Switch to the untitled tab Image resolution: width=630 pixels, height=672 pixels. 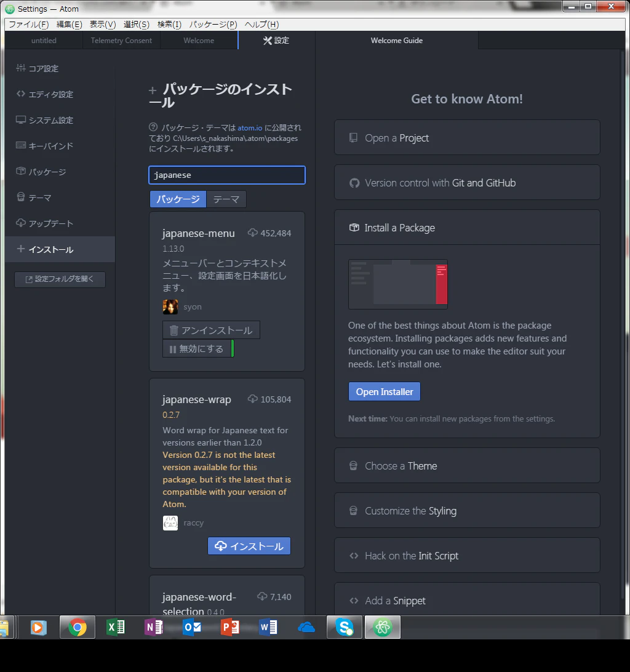pos(44,40)
